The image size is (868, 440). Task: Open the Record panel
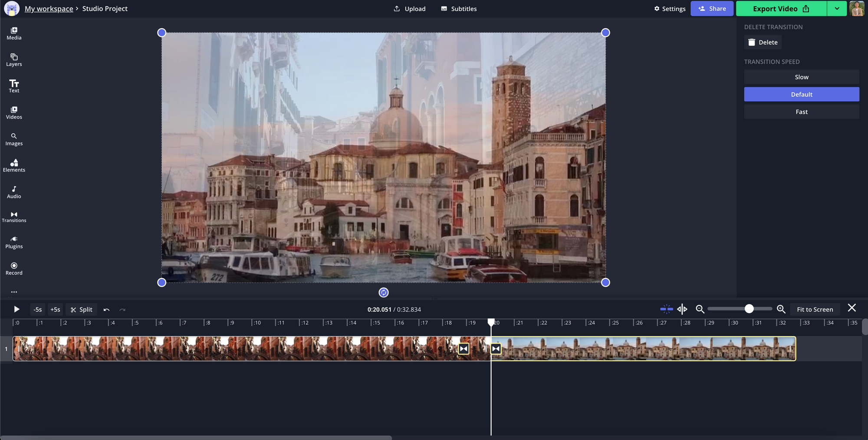tap(14, 269)
